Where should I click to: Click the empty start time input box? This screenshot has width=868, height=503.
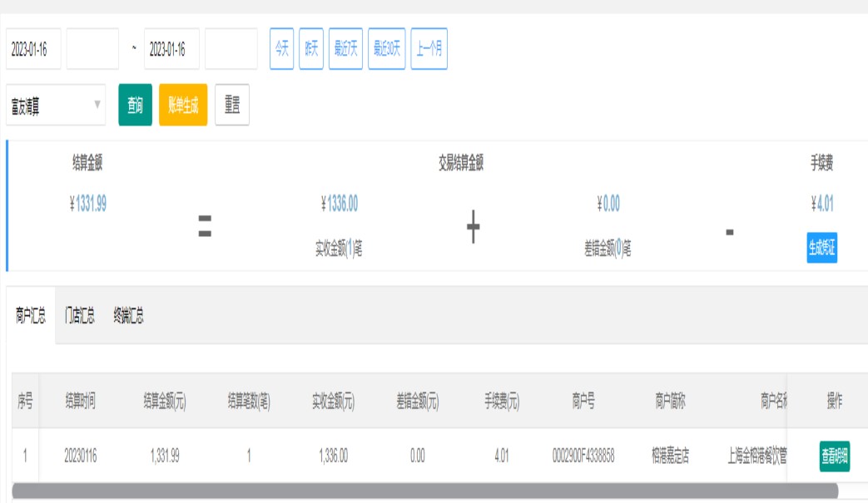tap(92, 49)
